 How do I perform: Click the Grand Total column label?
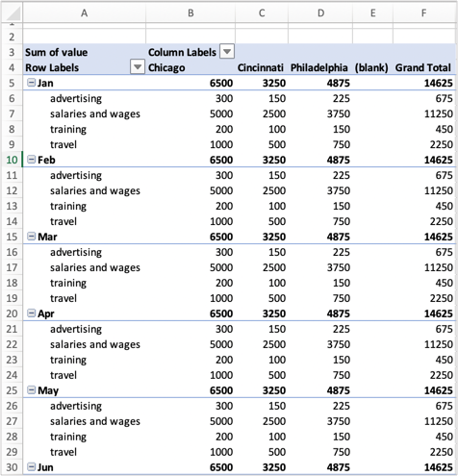point(423,67)
